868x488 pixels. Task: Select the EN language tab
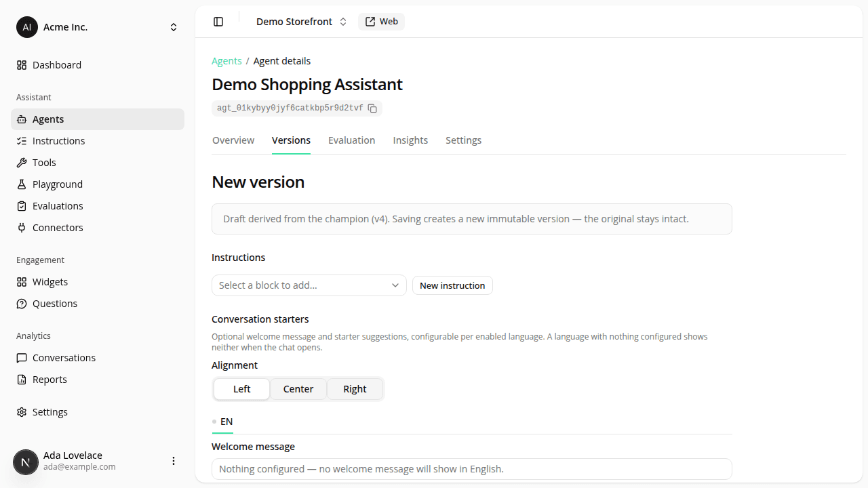222,422
